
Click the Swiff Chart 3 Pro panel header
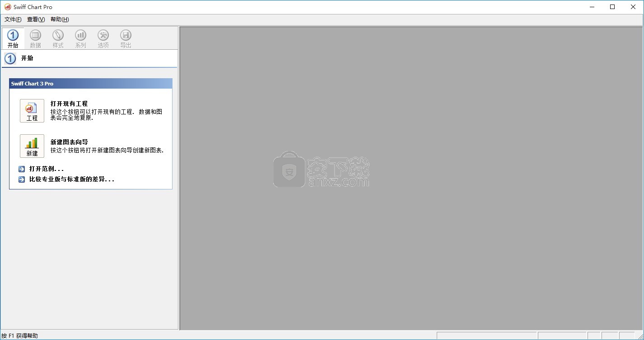[x=90, y=84]
